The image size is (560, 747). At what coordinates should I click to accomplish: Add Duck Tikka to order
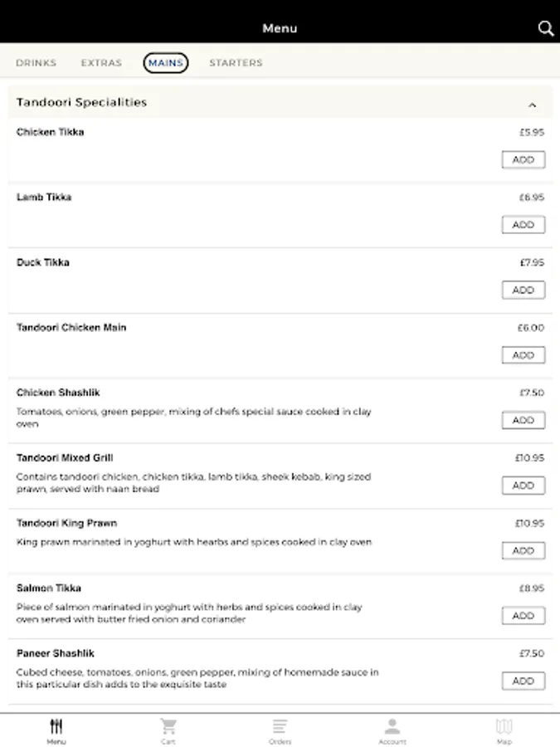coord(523,290)
